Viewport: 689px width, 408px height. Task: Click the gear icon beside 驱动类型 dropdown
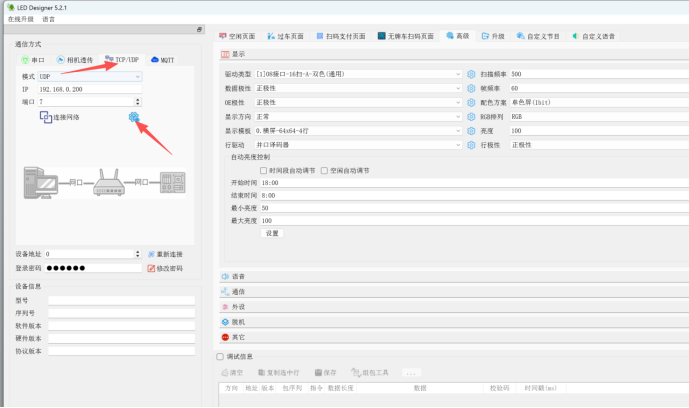[x=471, y=74]
